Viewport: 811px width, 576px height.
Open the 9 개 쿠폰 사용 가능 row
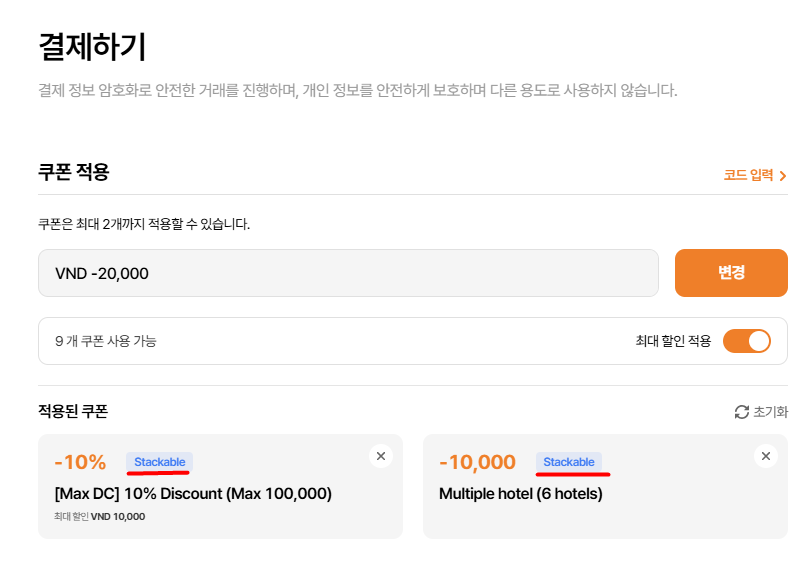click(x=106, y=341)
